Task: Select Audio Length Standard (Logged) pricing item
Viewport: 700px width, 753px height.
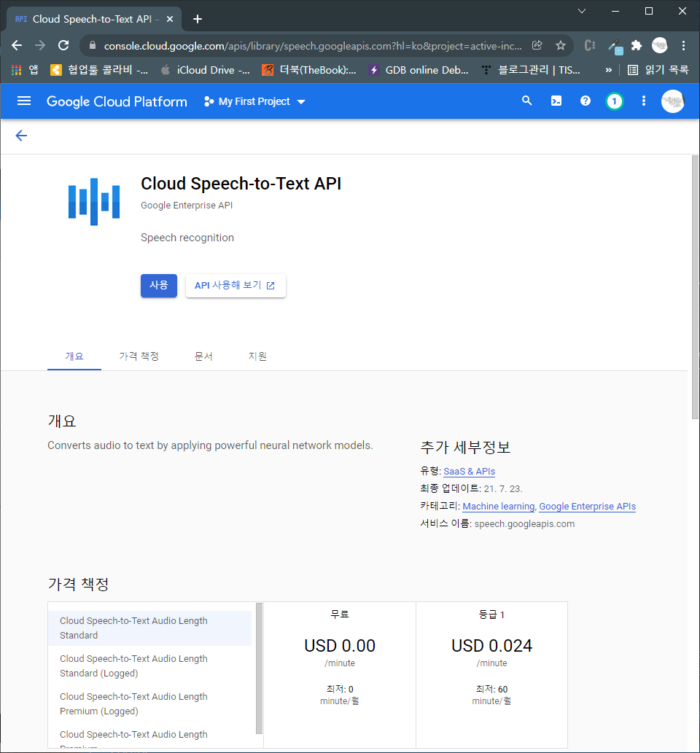Action: pos(150,666)
